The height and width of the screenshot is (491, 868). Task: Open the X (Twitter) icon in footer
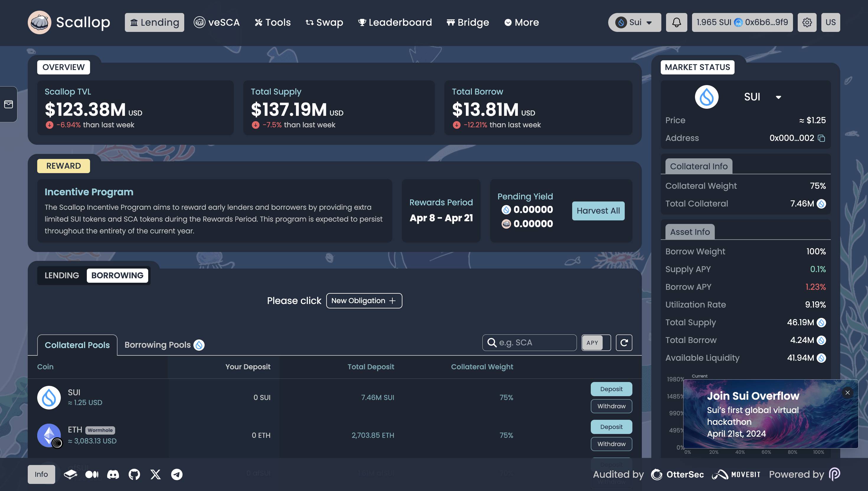coord(155,474)
